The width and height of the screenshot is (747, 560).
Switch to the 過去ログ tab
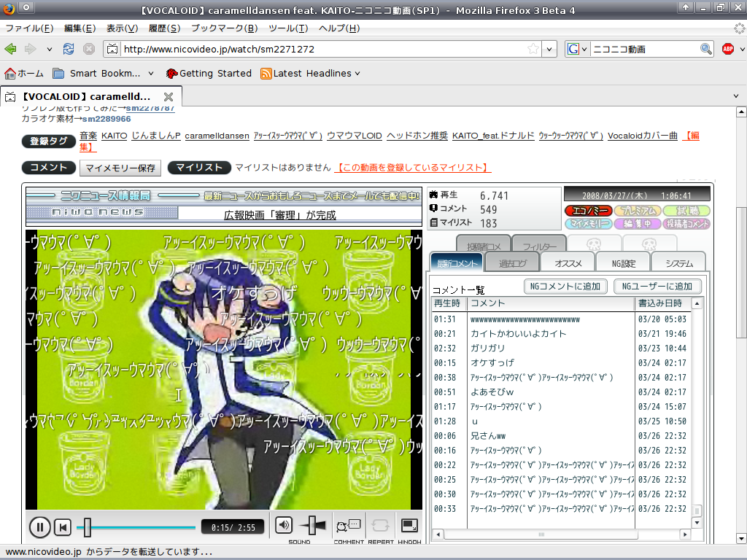[x=513, y=262]
